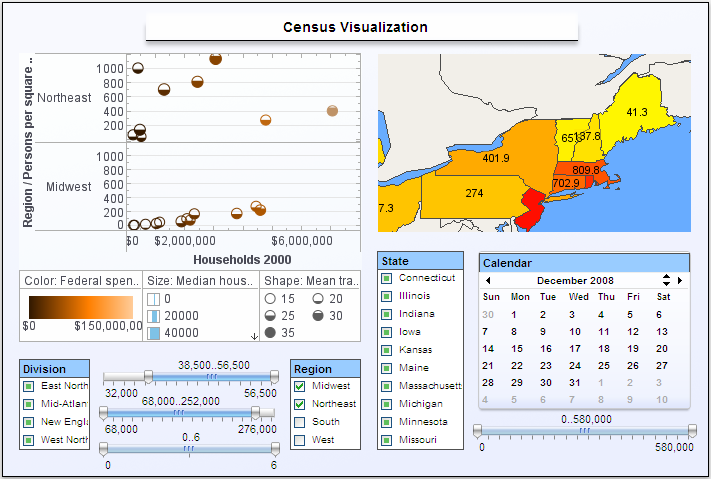Click the previous month arrow in Calendar
This screenshot has height=479, width=711.
tap(488, 281)
